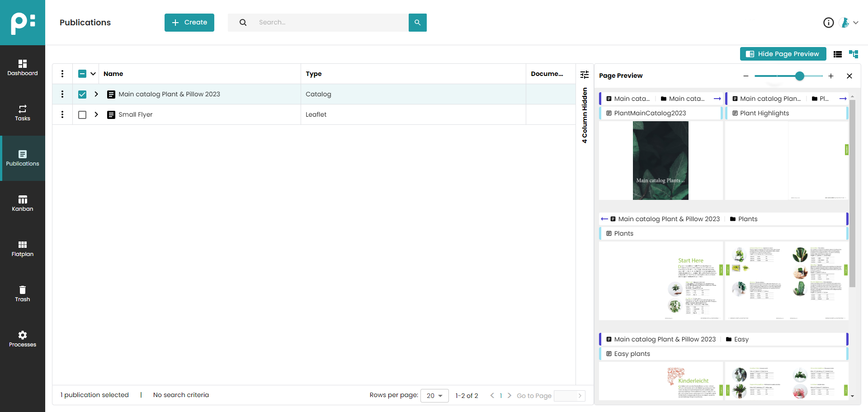Click Hide Page Preview button
868x412 pixels.
[783, 54]
